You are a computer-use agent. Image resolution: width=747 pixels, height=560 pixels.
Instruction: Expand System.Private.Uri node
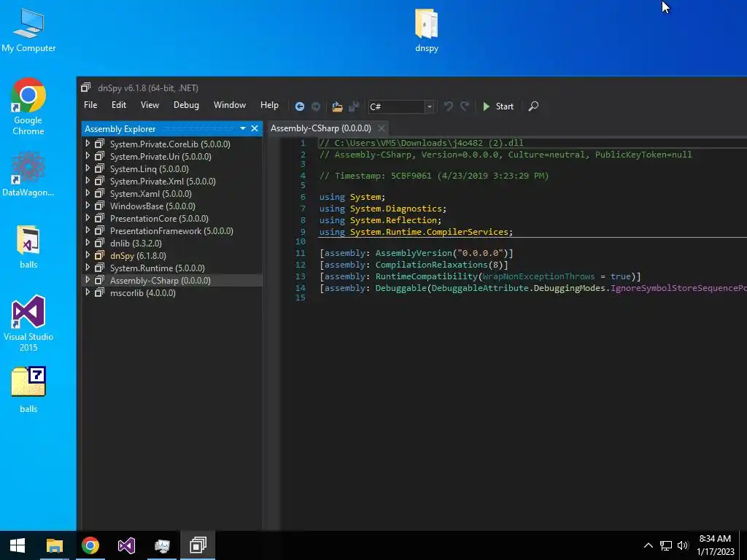(88, 156)
